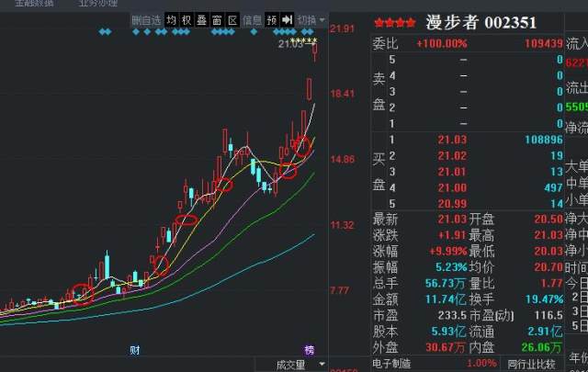Select the buy 1 price 21.03

pyautogui.click(x=452, y=140)
